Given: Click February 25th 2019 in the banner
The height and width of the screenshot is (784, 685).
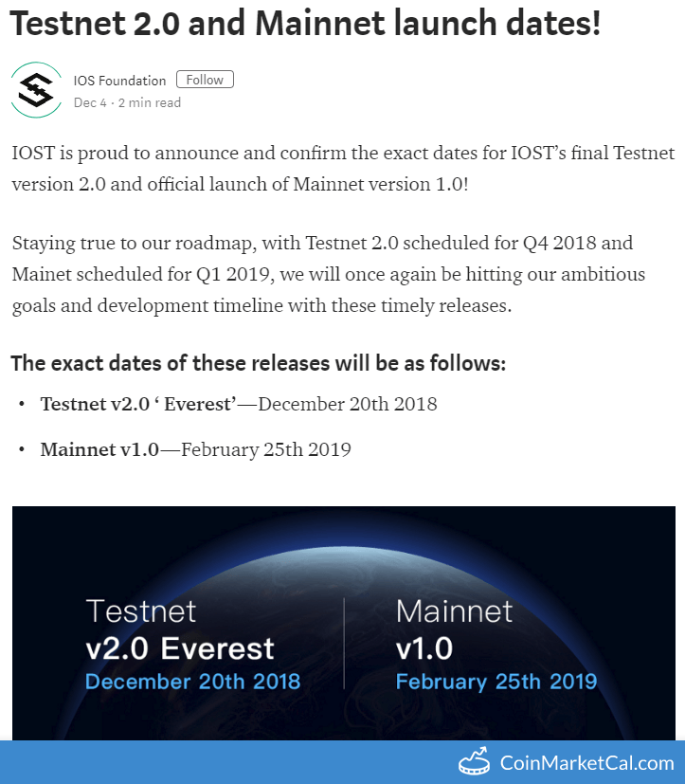Looking at the screenshot, I should point(496,682).
